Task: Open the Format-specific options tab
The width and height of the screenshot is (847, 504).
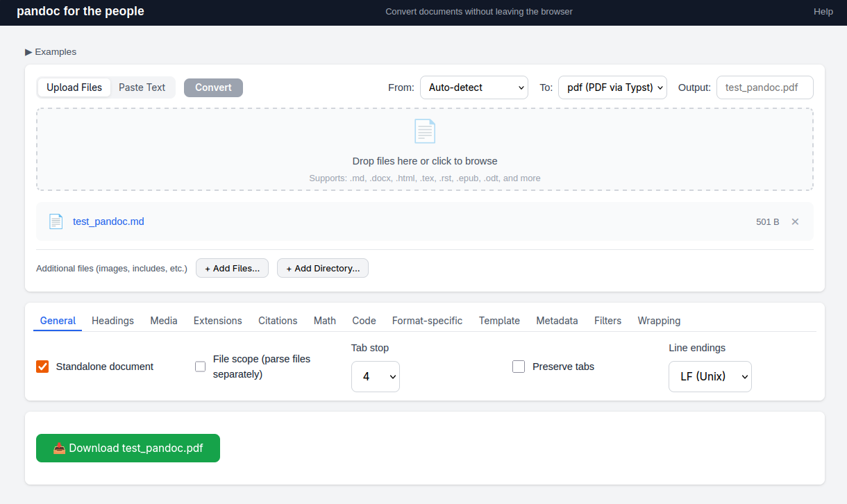Action: [427, 321]
